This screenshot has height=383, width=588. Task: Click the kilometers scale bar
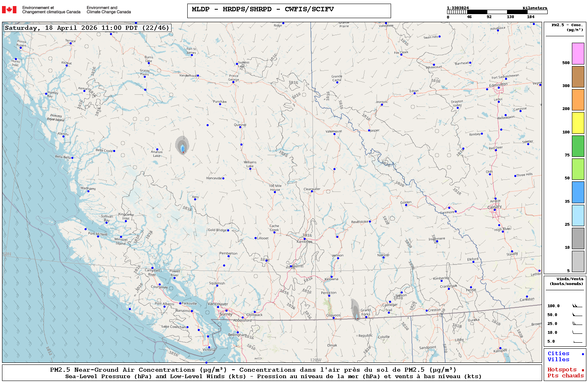(497, 12)
